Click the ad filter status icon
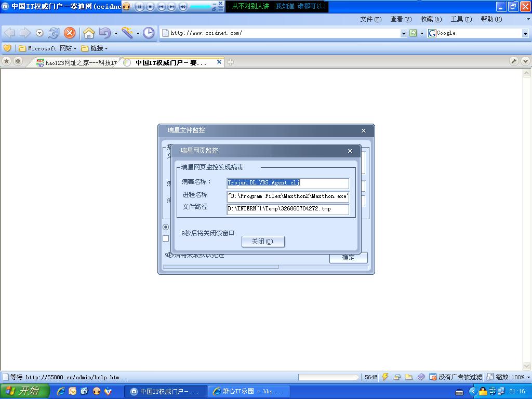Image resolution: width=532 pixels, height=399 pixels. pyautogui.click(x=433, y=377)
